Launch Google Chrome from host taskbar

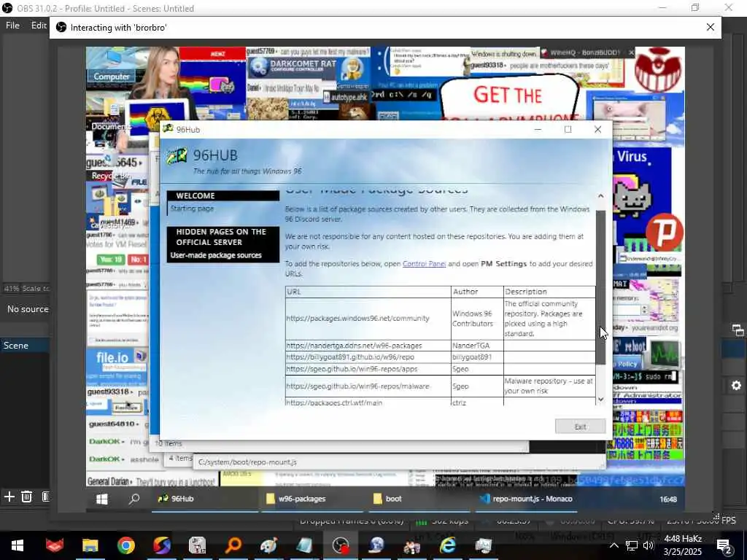tap(125, 545)
